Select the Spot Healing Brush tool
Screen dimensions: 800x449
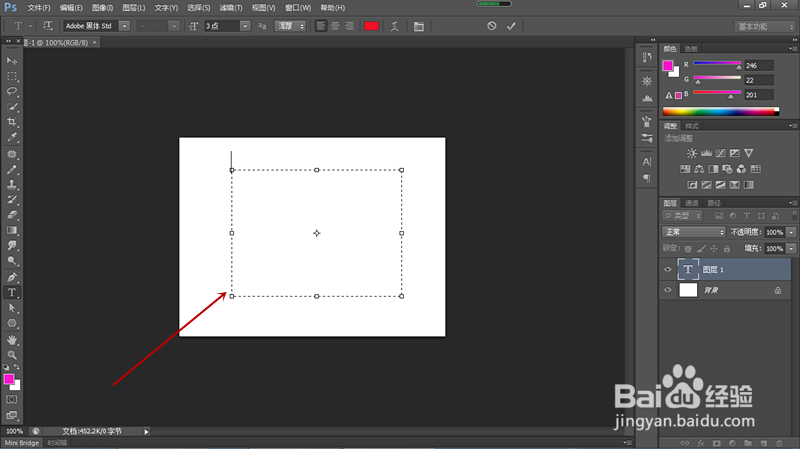(12, 154)
